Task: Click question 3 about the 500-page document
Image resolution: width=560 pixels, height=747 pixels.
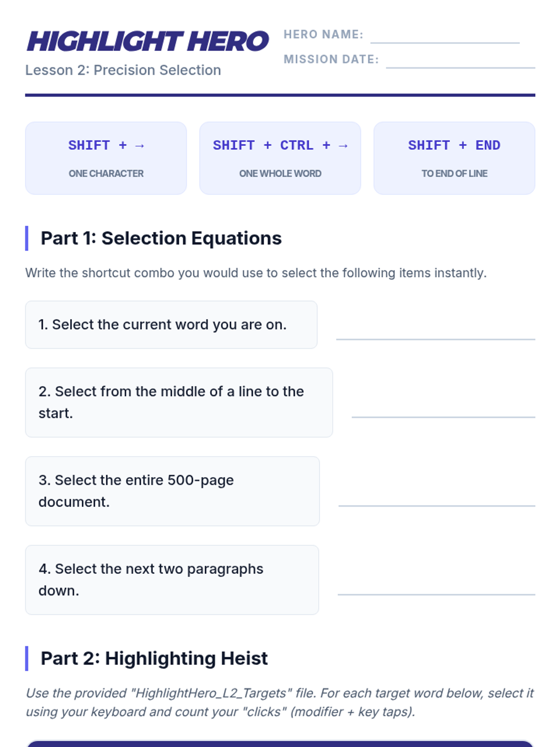Action: coord(172,491)
